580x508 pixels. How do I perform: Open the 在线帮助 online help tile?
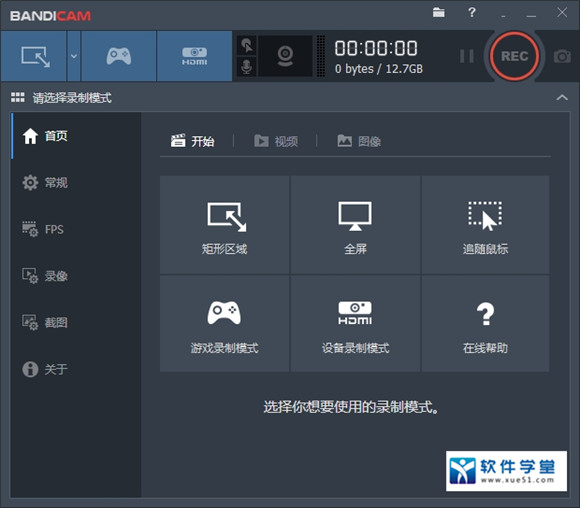[485, 323]
